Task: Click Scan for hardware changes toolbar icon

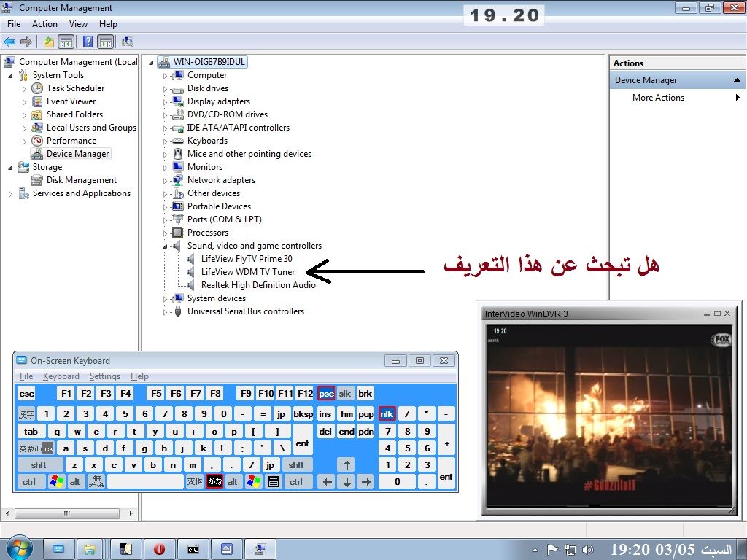Action: (x=127, y=42)
